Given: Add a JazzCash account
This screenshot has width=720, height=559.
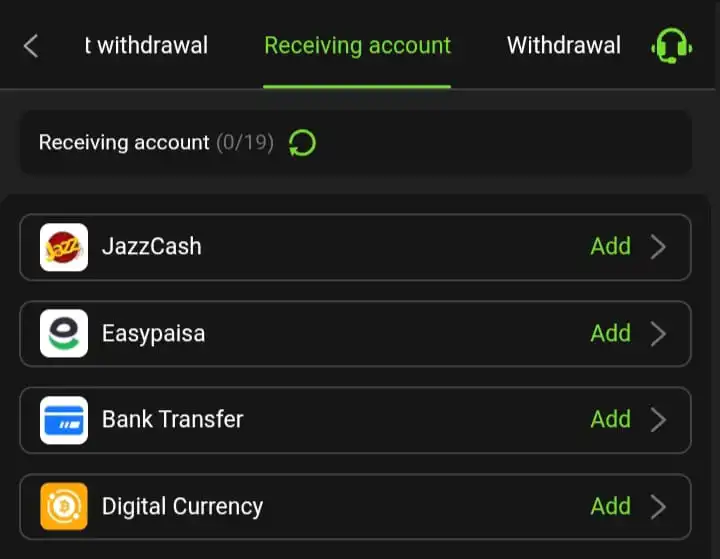Looking at the screenshot, I should tap(610, 247).
